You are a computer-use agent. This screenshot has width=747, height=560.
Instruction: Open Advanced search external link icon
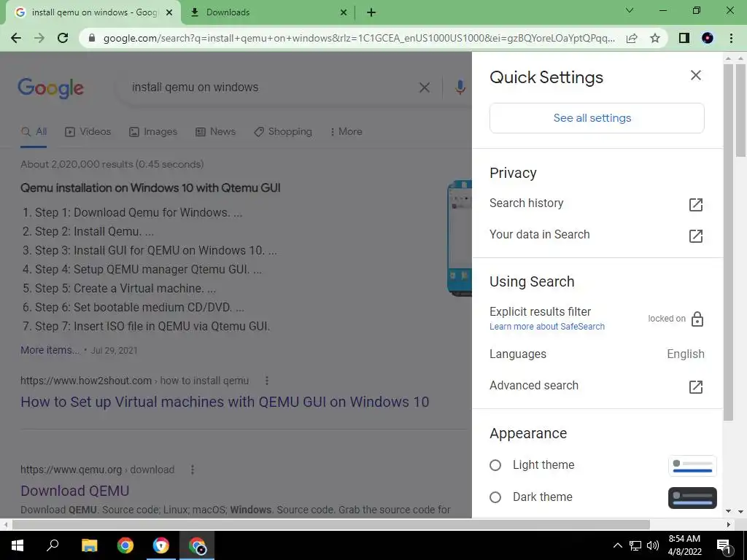point(695,386)
